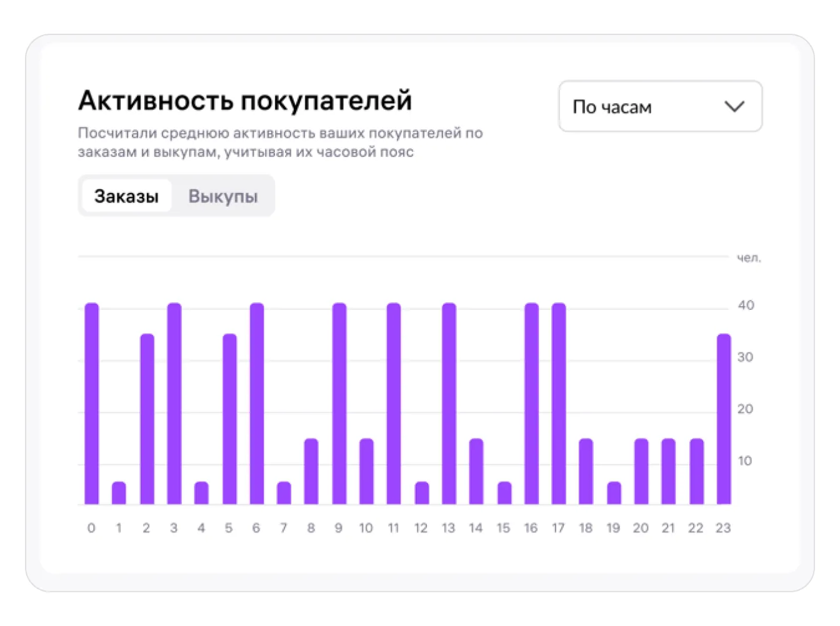
Task: Select the Заказы tab
Action: tap(126, 196)
